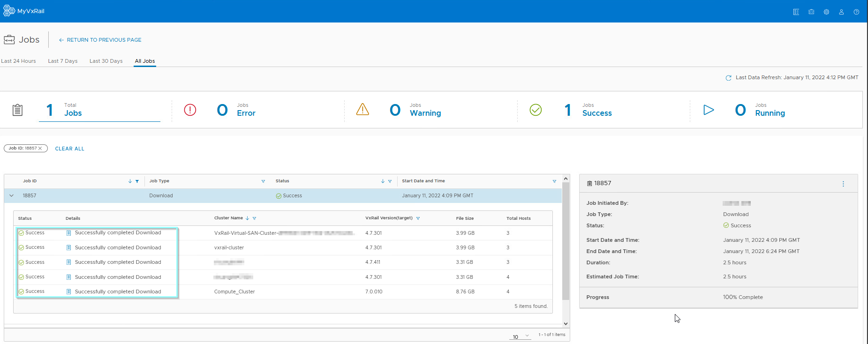
Task: Click the blue Running play icon
Action: tap(709, 110)
